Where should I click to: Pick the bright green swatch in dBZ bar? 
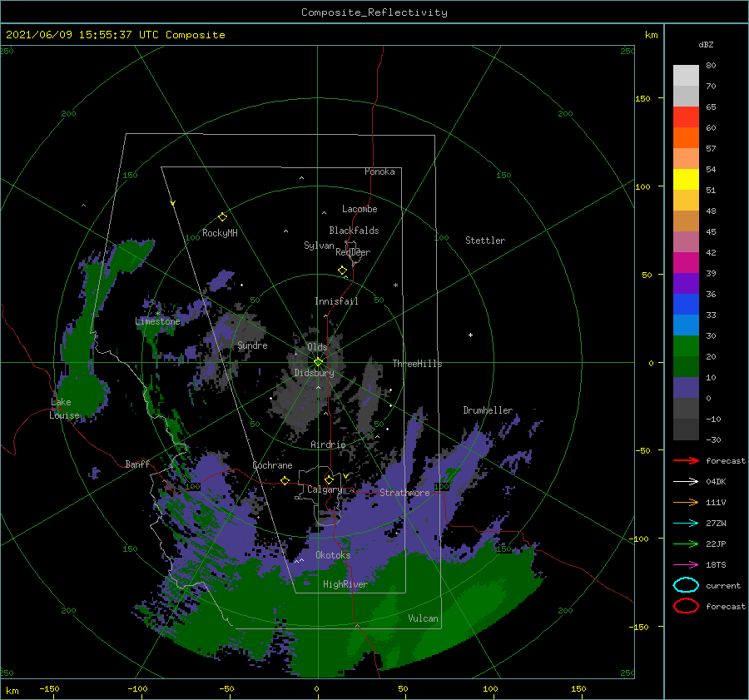click(686, 346)
